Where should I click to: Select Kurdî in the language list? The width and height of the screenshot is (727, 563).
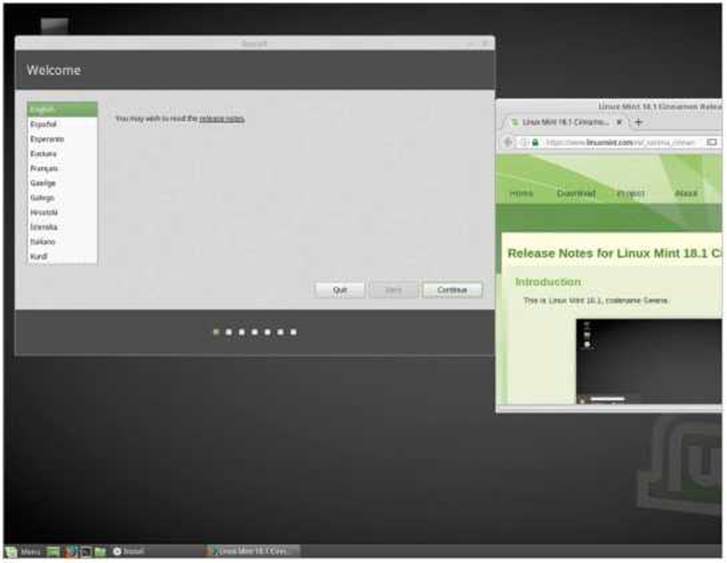(62, 256)
